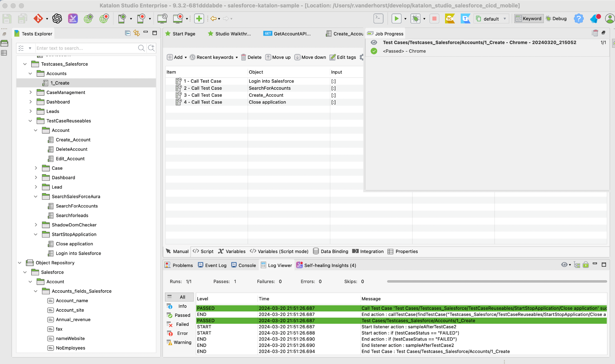Filter log by Error level
This screenshot has height=364, width=615.
179,333
